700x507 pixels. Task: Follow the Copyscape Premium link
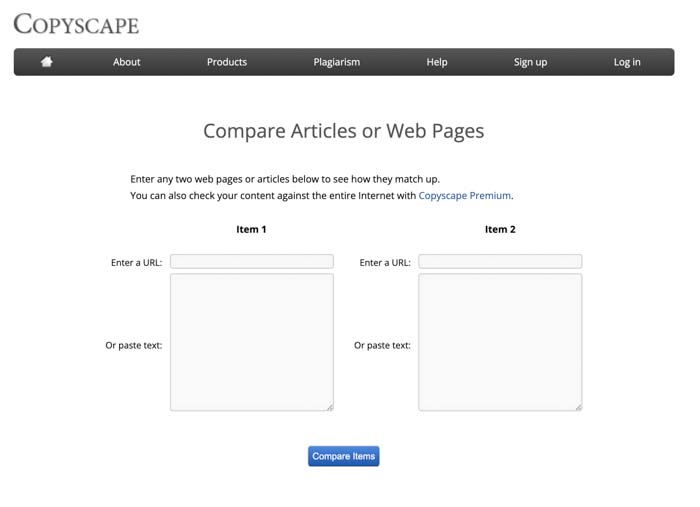[464, 195]
